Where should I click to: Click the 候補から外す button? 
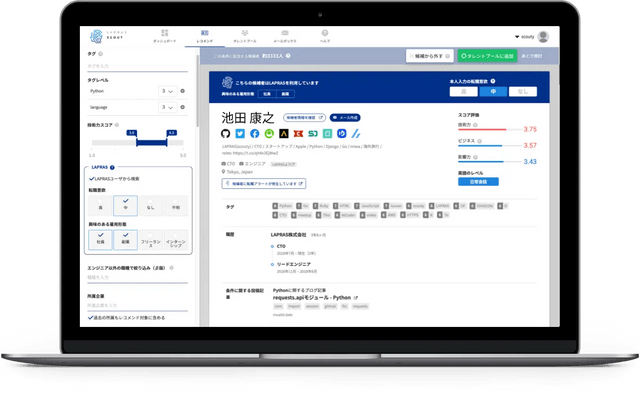click(429, 56)
